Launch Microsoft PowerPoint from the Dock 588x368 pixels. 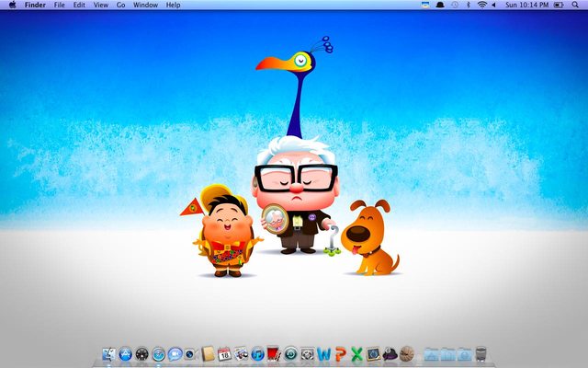[x=341, y=354]
